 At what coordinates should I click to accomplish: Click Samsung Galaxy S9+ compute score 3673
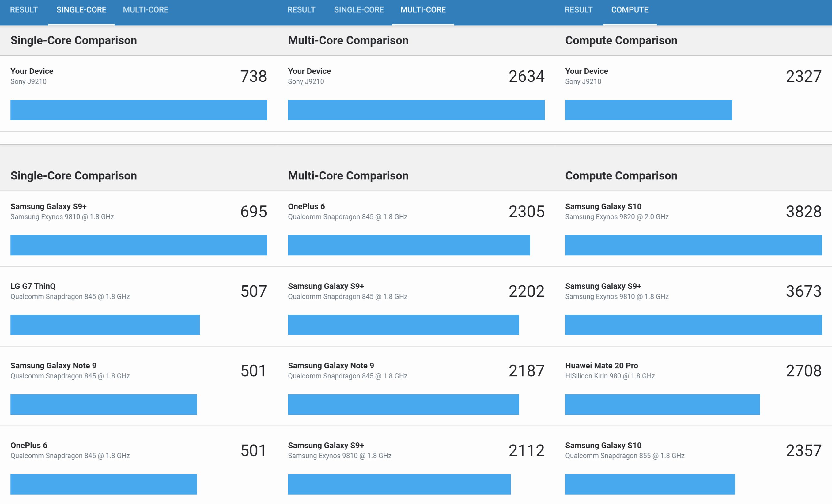click(x=804, y=291)
